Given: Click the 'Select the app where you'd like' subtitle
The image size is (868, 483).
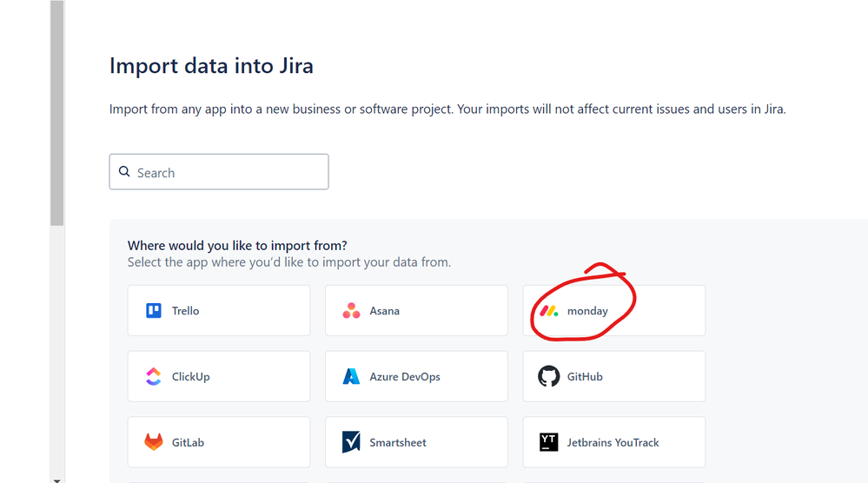Looking at the screenshot, I should point(289,262).
